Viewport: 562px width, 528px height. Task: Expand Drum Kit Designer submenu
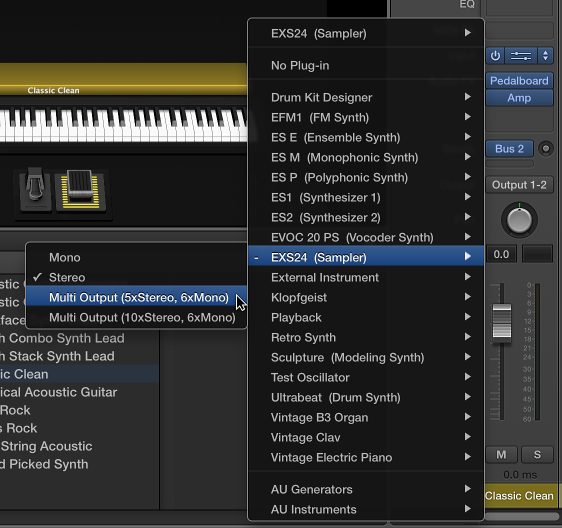366,97
